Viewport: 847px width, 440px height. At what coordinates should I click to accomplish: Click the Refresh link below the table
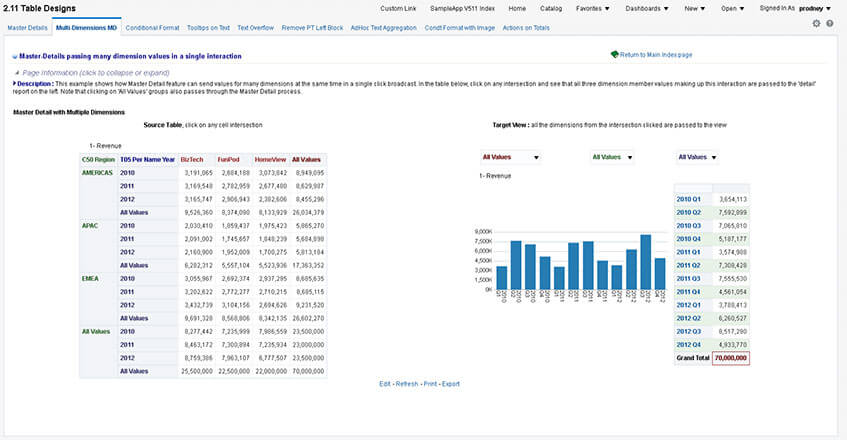coord(407,384)
